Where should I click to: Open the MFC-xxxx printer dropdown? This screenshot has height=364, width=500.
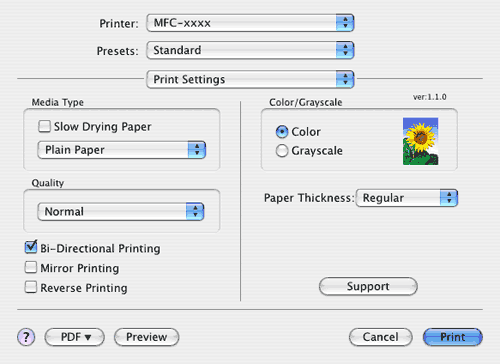click(x=250, y=23)
